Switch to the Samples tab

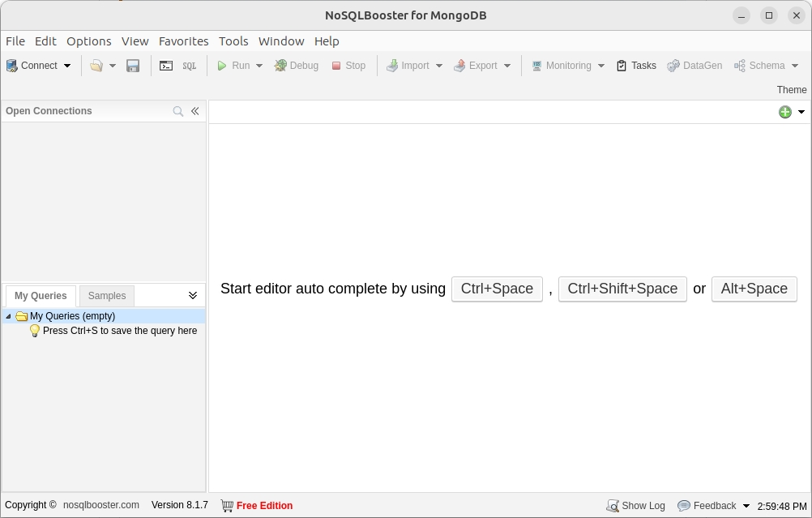point(107,296)
